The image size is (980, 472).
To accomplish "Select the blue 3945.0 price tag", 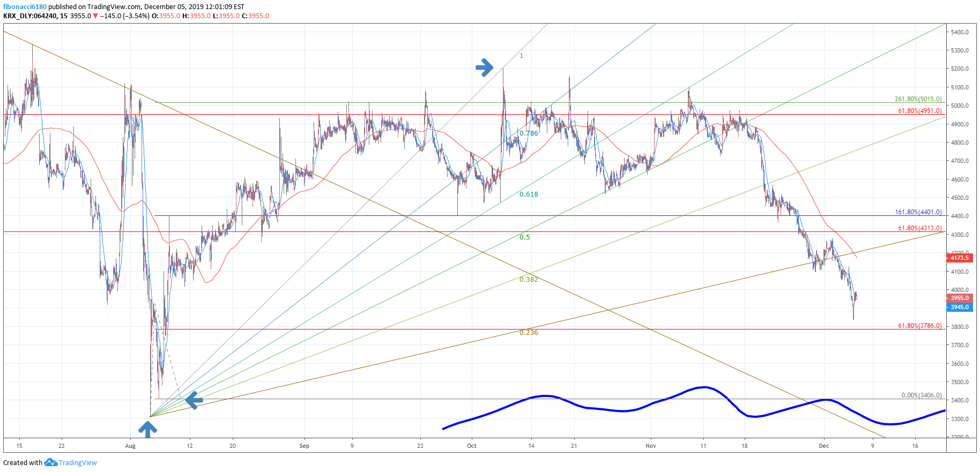I will (x=959, y=308).
